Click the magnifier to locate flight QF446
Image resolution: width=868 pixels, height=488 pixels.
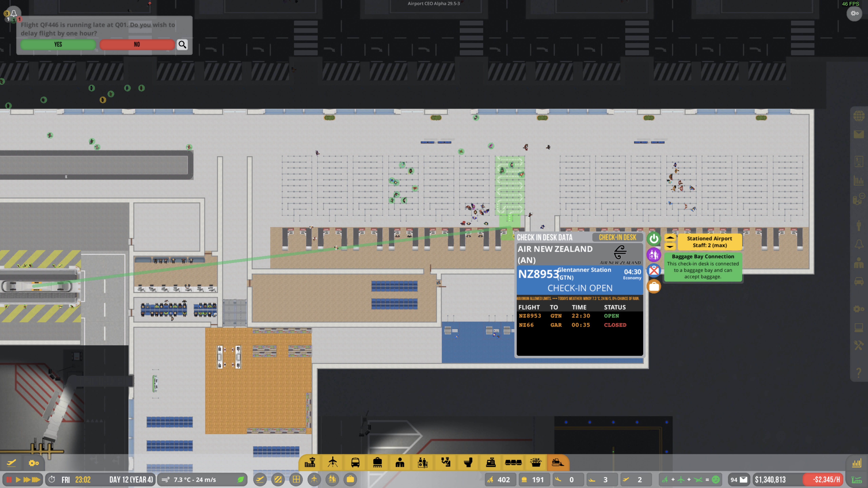(182, 44)
